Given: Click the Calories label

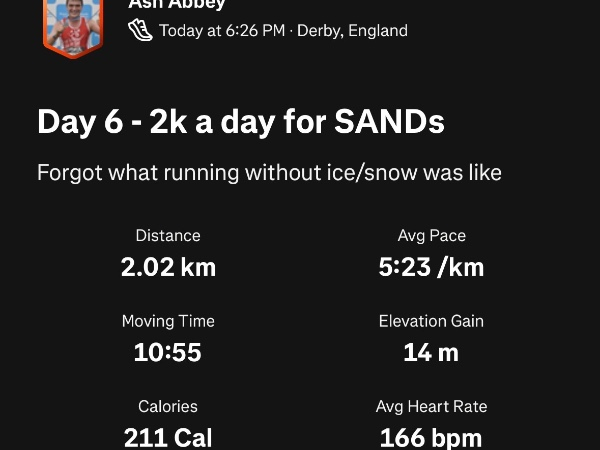Looking at the screenshot, I should [x=168, y=407].
